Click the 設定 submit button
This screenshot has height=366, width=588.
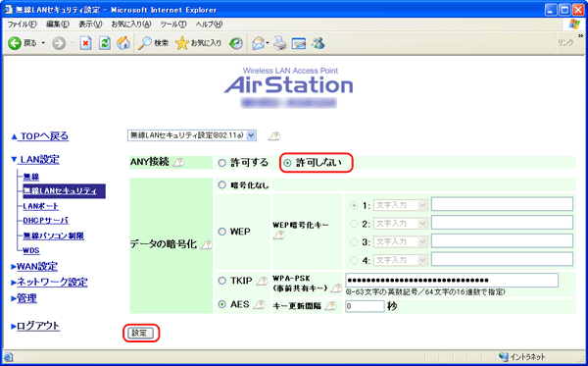click(x=140, y=333)
